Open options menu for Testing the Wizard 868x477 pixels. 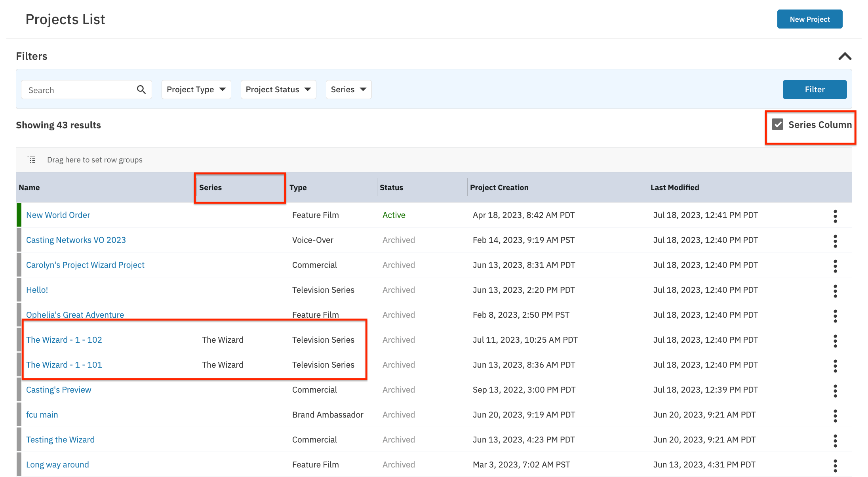click(x=835, y=441)
